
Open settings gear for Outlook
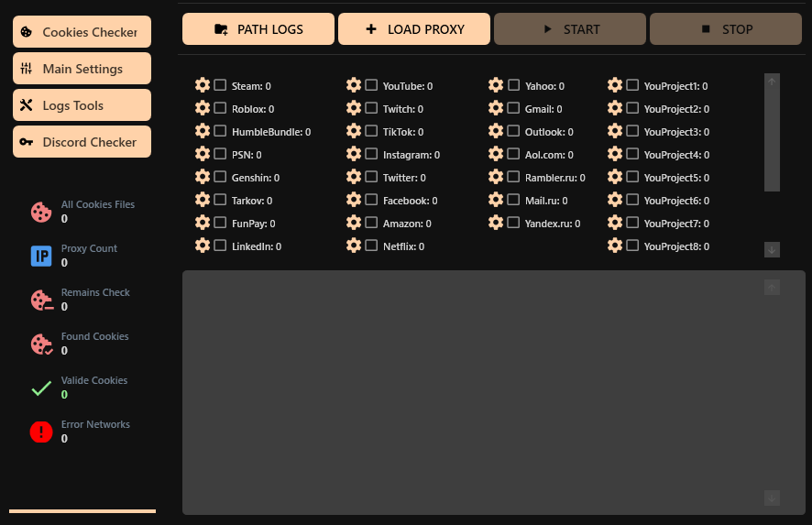pyautogui.click(x=496, y=130)
